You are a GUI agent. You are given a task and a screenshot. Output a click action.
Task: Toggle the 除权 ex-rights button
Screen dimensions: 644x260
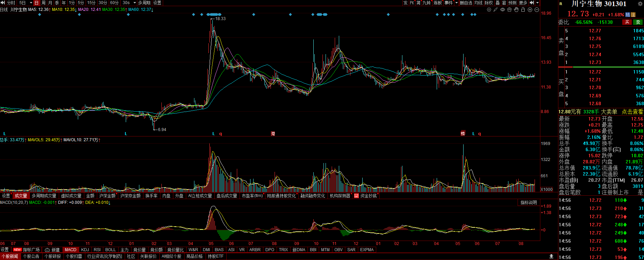click(x=489, y=3)
